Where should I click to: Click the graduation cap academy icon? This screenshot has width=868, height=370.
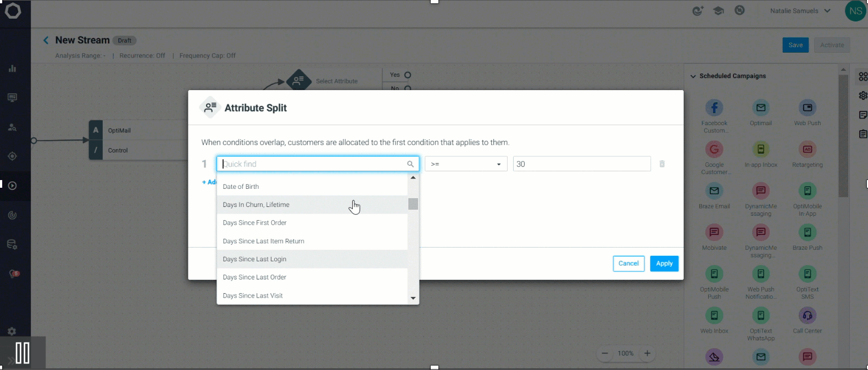pyautogui.click(x=719, y=11)
